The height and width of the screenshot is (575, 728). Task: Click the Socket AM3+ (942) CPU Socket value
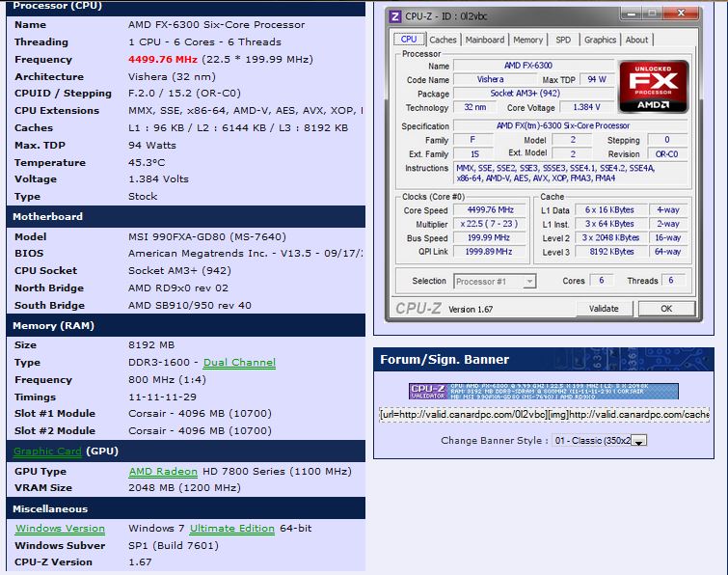click(179, 271)
